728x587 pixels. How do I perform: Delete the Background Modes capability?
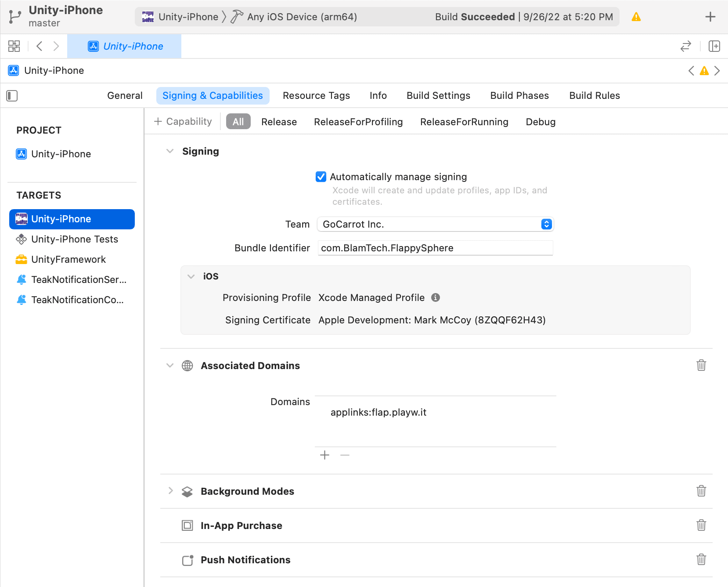click(x=701, y=491)
